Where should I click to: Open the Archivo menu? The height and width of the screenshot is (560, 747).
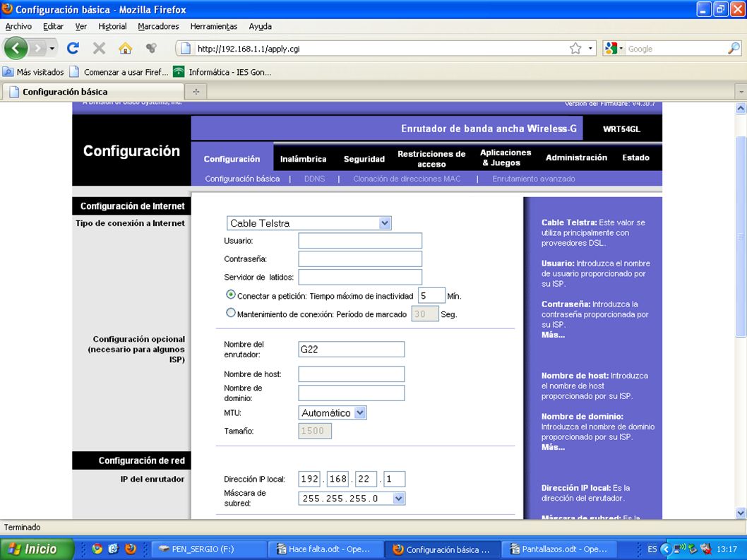(x=18, y=26)
